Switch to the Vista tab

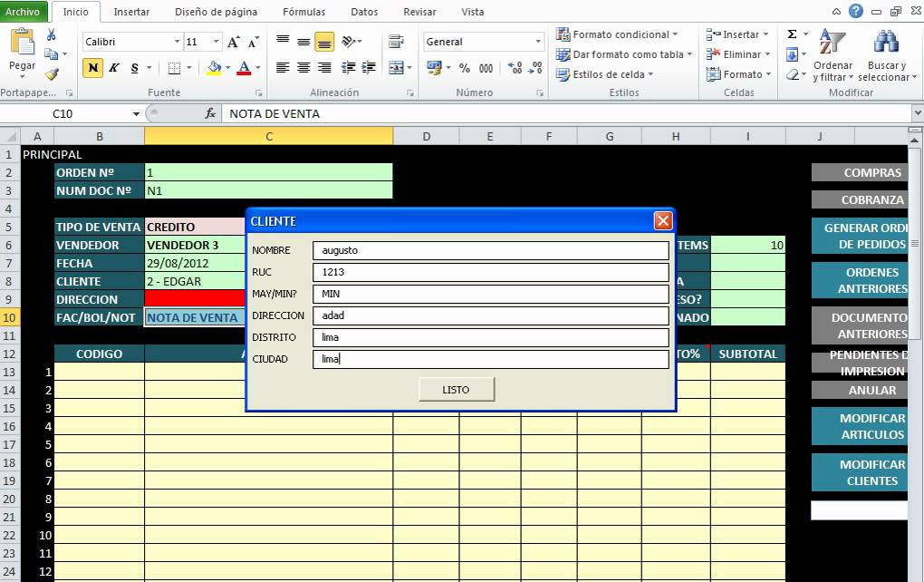pyautogui.click(x=473, y=12)
